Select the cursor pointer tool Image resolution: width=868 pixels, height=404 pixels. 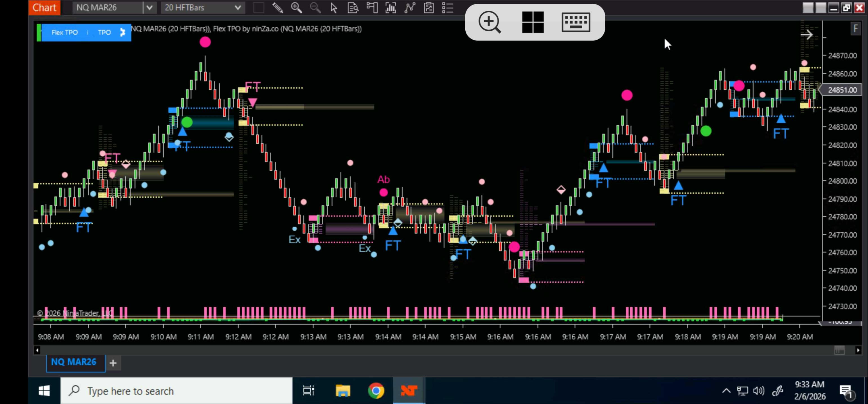click(x=333, y=7)
